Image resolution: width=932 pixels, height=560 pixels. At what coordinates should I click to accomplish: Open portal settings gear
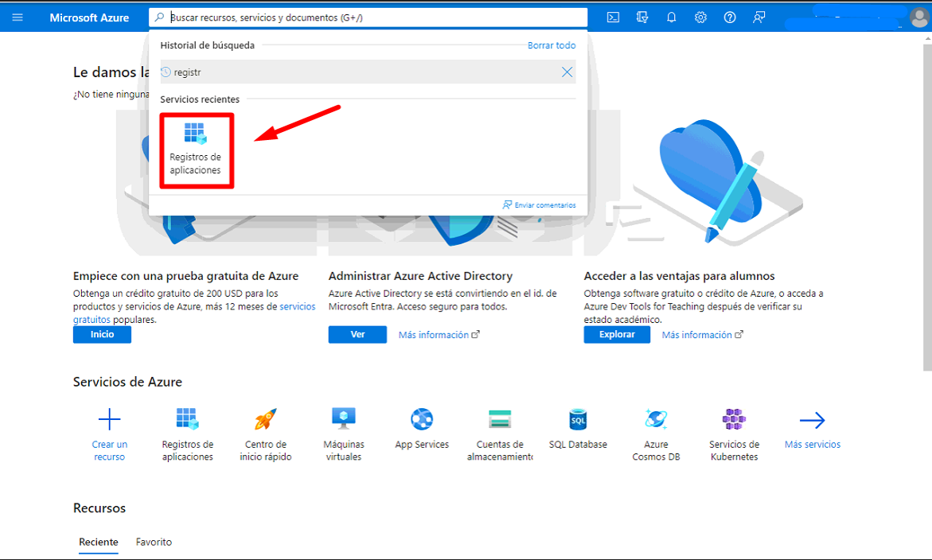[x=700, y=17]
